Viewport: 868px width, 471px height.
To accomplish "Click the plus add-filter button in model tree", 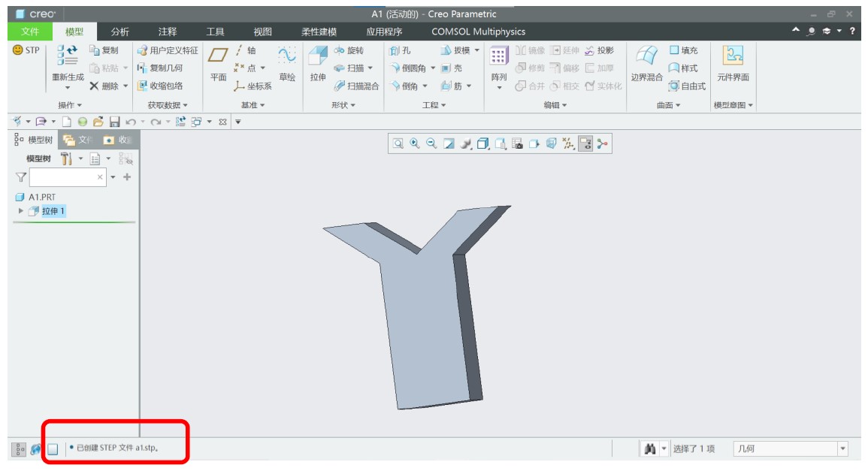I will [x=127, y=177].
